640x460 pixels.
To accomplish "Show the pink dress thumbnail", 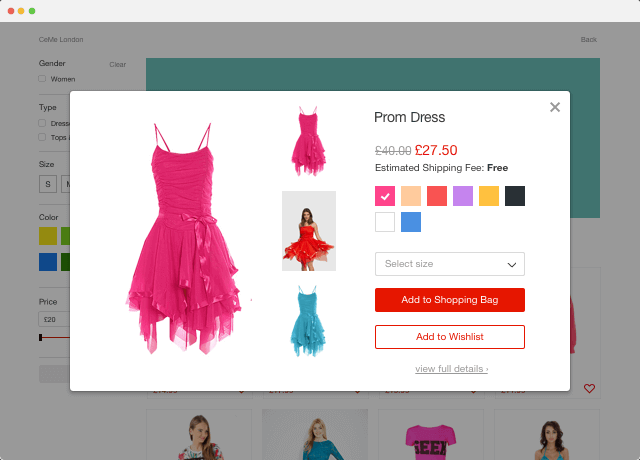I will 309,141.
